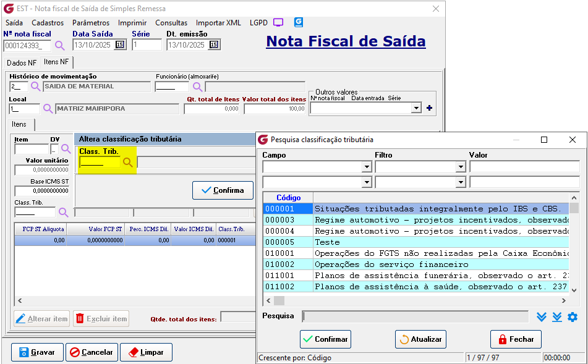Open the Outros valores nota fiscal dropdown

416,108
